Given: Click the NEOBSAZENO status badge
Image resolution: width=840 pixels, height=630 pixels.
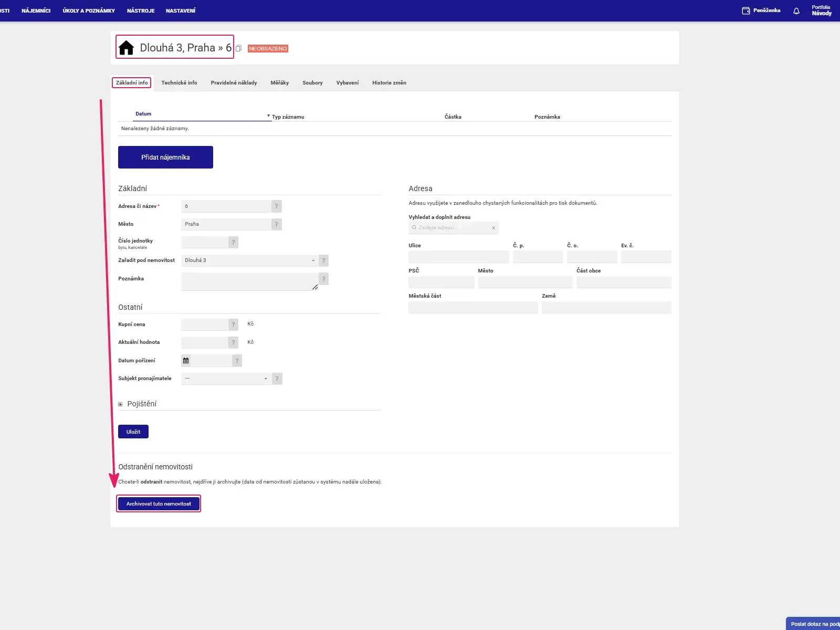Looking at the screenshot, I should tap(268, 48).
